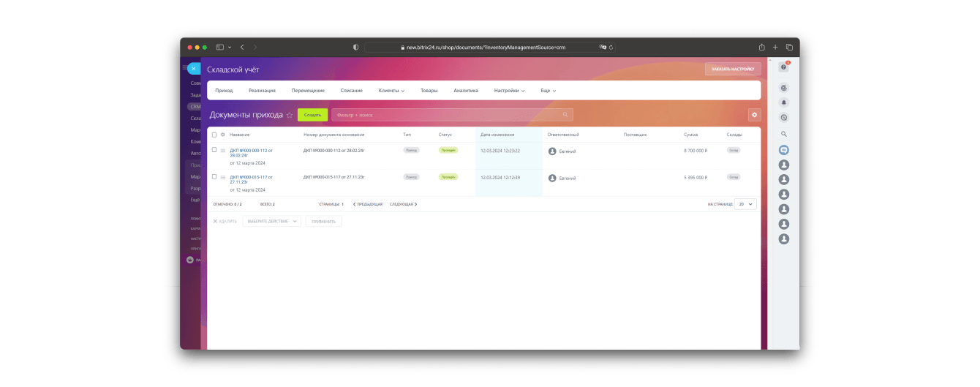This screenshot has width=980, height=387.
Task: Click date 12.03.2024 12:12:39 cell
Action: (500, 178)
